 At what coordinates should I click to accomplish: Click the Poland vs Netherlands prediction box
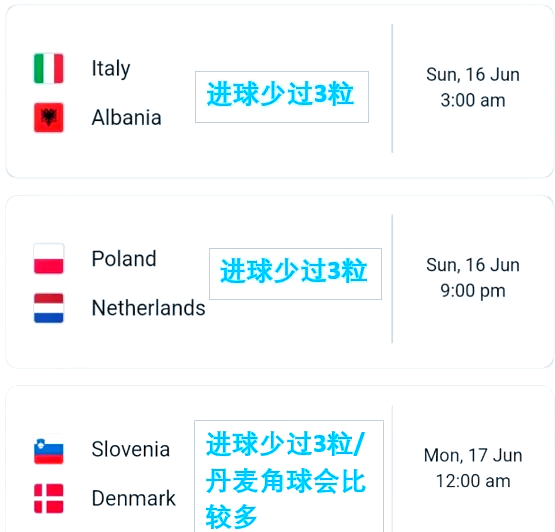(295, 274)
